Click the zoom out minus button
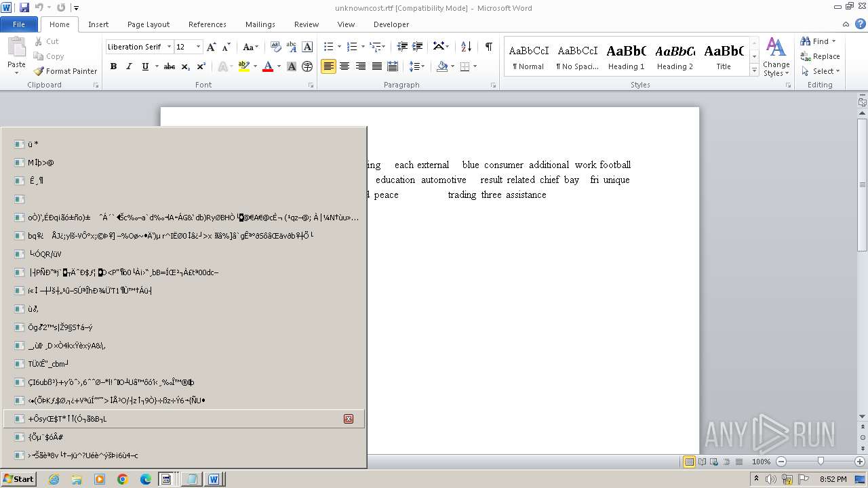 pyautogui.click(x=781, y=462)
